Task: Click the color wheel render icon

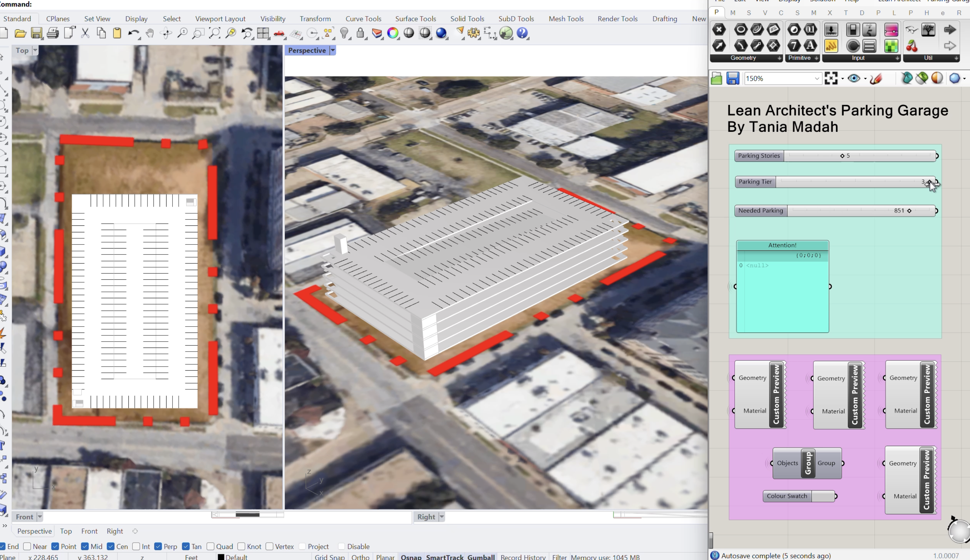Action: (x=393, y=33)
